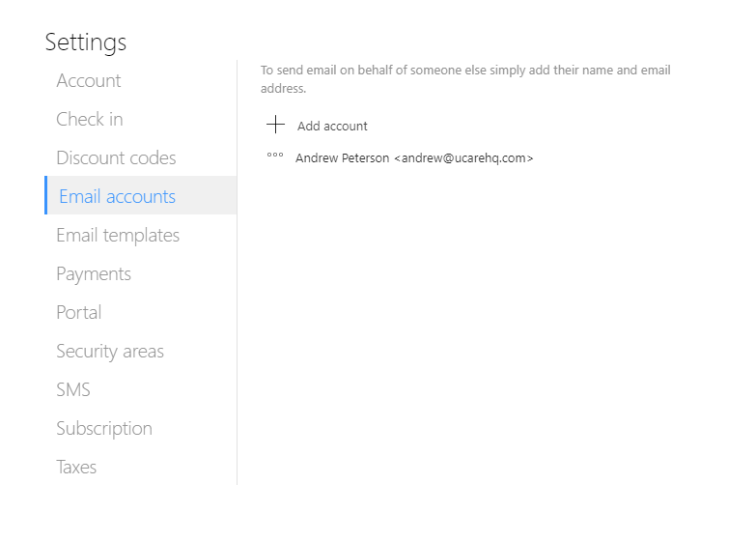
Task: Go to Check in settings
Action: click(x=90, y=119)
